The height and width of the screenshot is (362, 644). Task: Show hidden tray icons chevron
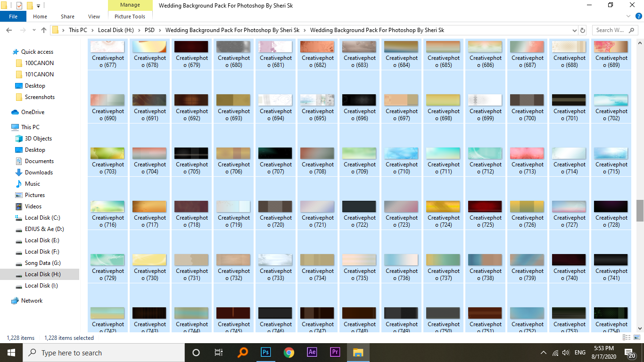[544, 353]
